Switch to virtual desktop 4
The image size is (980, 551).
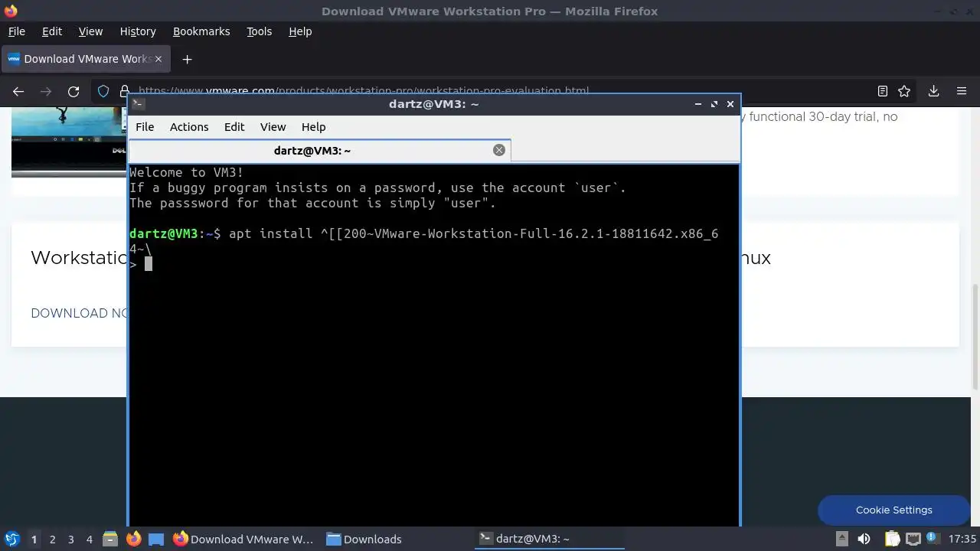point(90,540)
